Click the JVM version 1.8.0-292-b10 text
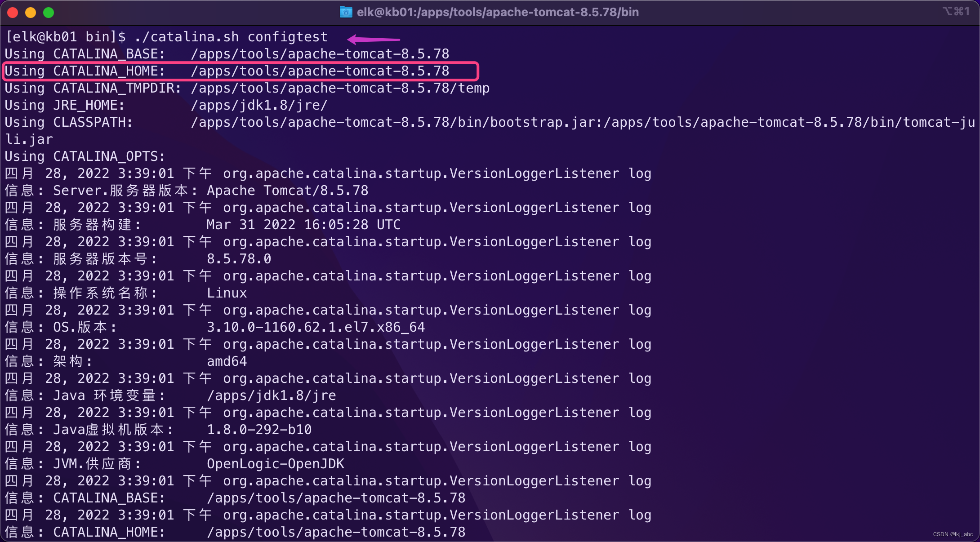The height and width of the screenshot is (542, 980). pyautogui.click(x=259, y=430)
